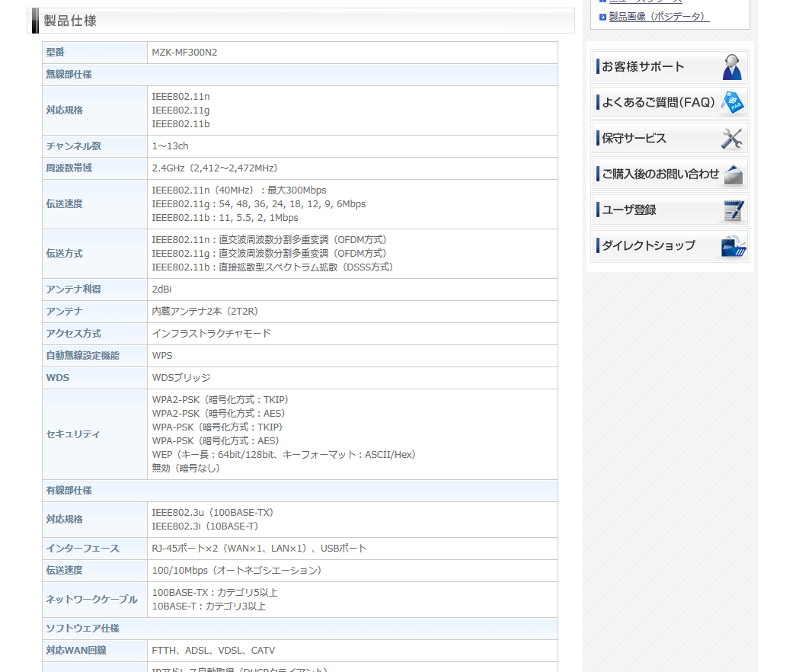Image resolution: width=799 pixels, height=672 pixels.
Task: Click the 最大300Mbps transmission speed line
Action: pyautogui.click(x=239, y=190)
